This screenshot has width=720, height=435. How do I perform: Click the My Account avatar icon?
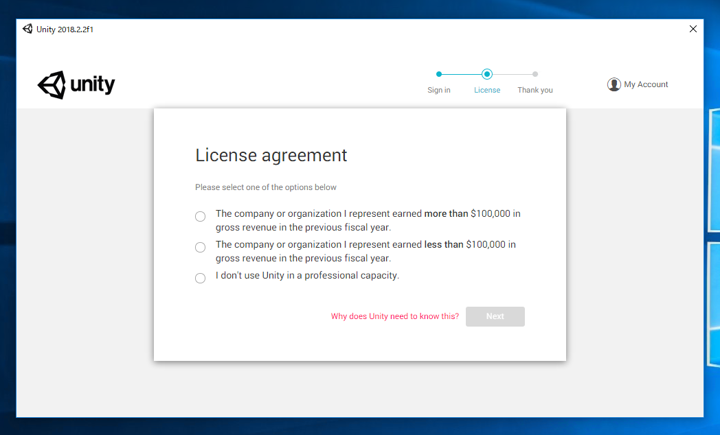point(613,84)
